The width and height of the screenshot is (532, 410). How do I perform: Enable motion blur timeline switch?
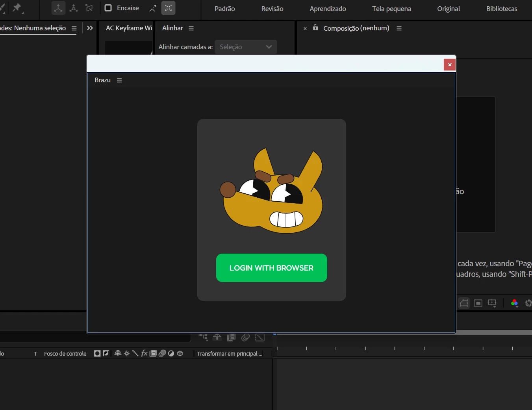tap(245, 337)
